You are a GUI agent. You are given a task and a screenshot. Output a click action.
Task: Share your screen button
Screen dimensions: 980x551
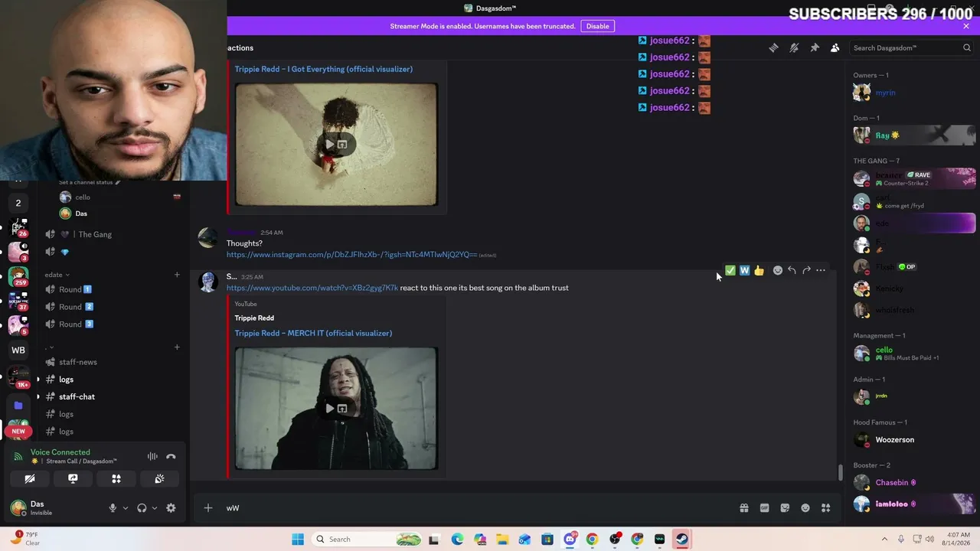tap(73, 478)
